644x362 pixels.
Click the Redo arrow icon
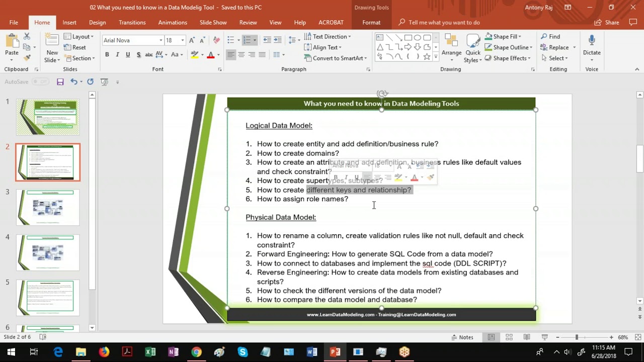pos(90,81)
